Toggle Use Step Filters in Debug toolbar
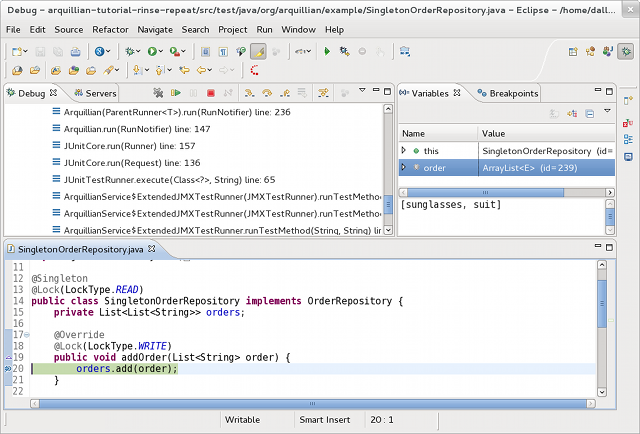This screenshot has width=640, height=434. [323, 93]
